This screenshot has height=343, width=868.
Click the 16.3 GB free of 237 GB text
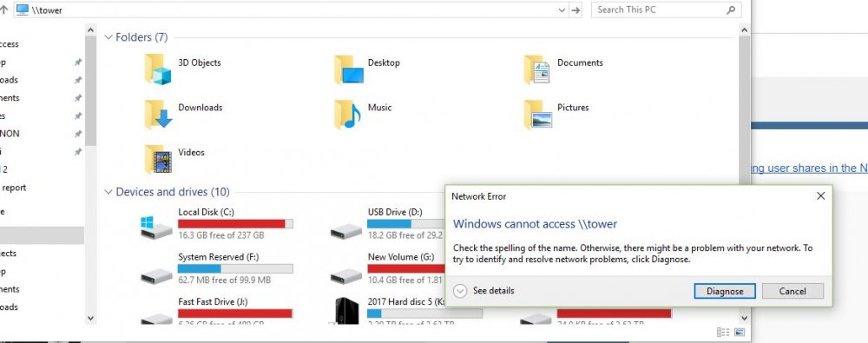coord(220,235)
